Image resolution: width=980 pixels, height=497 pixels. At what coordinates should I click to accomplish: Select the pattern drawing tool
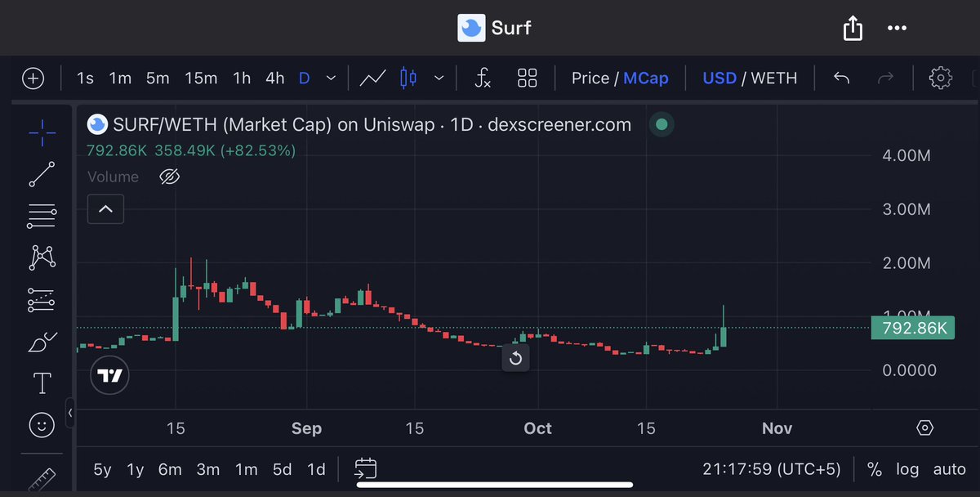tap(42, 257)
